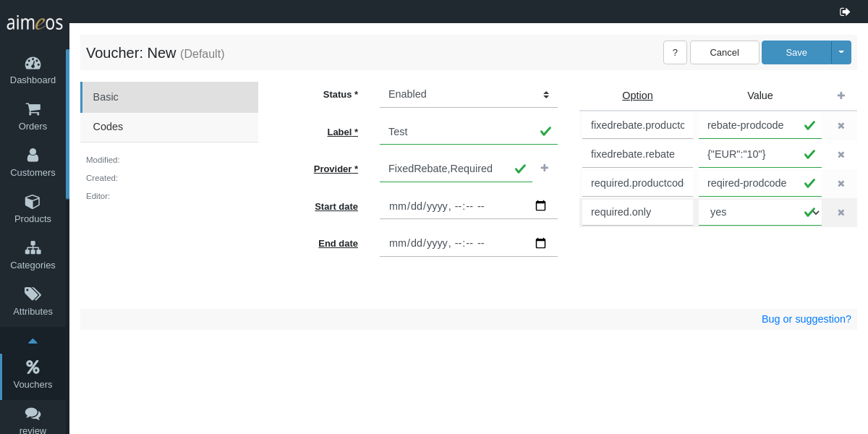This screenshot has height=434, width=868.
Task: Edit the rebate-prodcode value field
Action: [x=760, y=125]
